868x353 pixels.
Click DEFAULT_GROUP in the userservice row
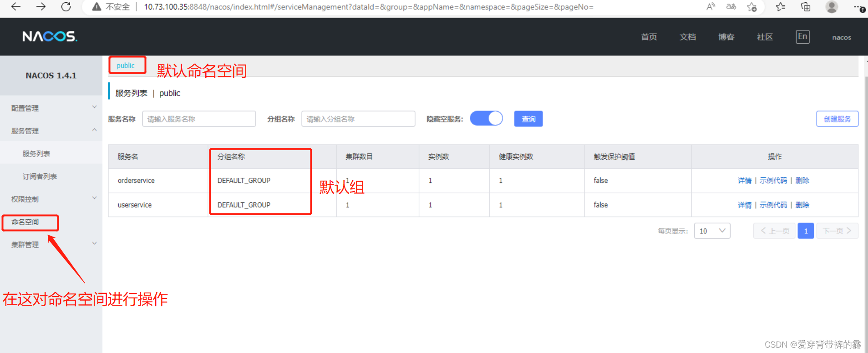tap(244, 205)
